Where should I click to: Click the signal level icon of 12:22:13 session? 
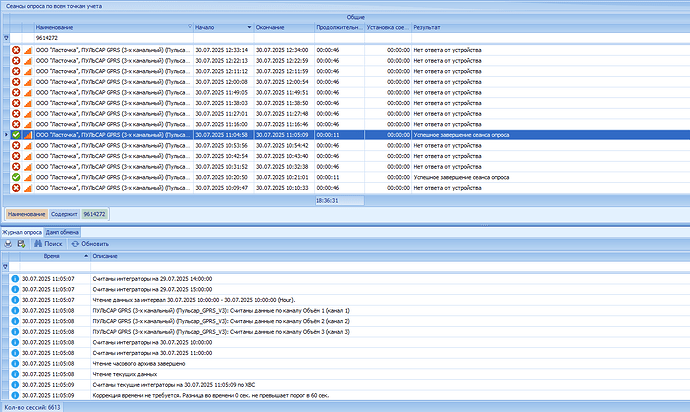[x=28, y=59]
